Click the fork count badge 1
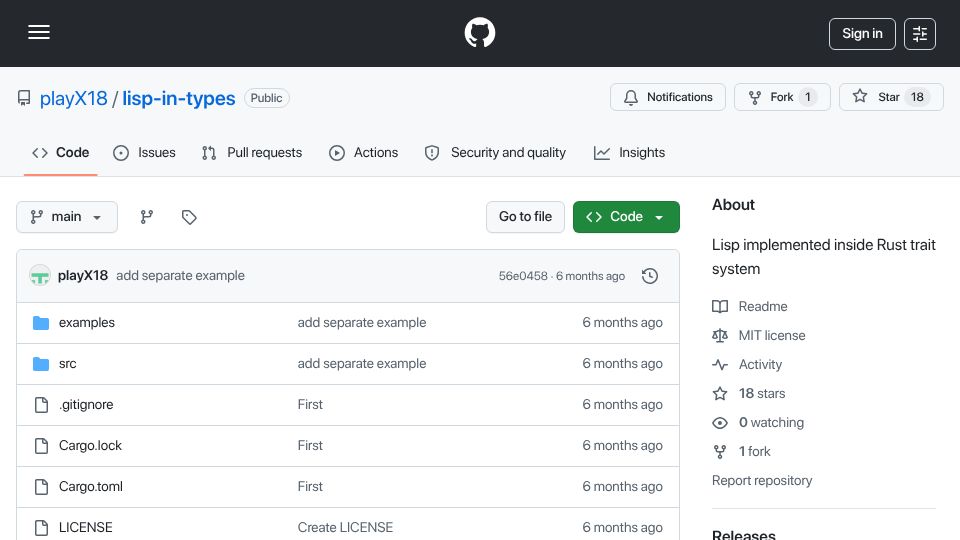The height and width of the screenshot is (540, 960). 808,97
